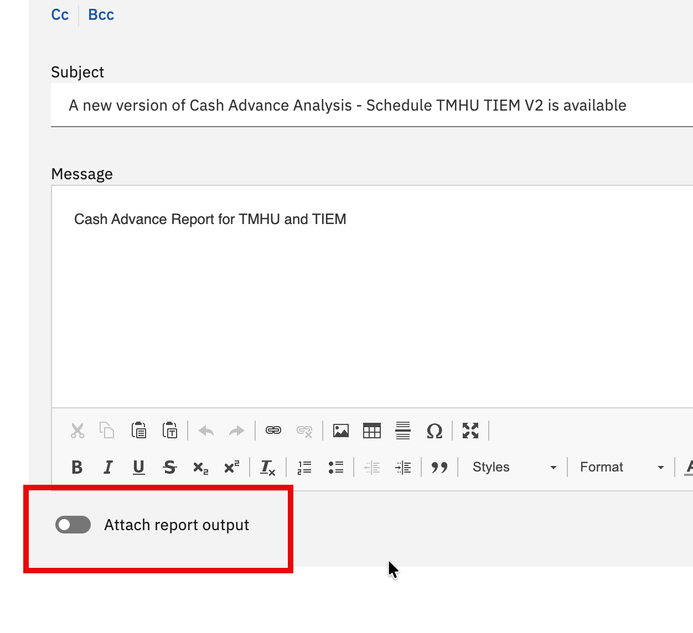Click the Insert Image icon
The image size is (693, 633).
click(341, 430)
